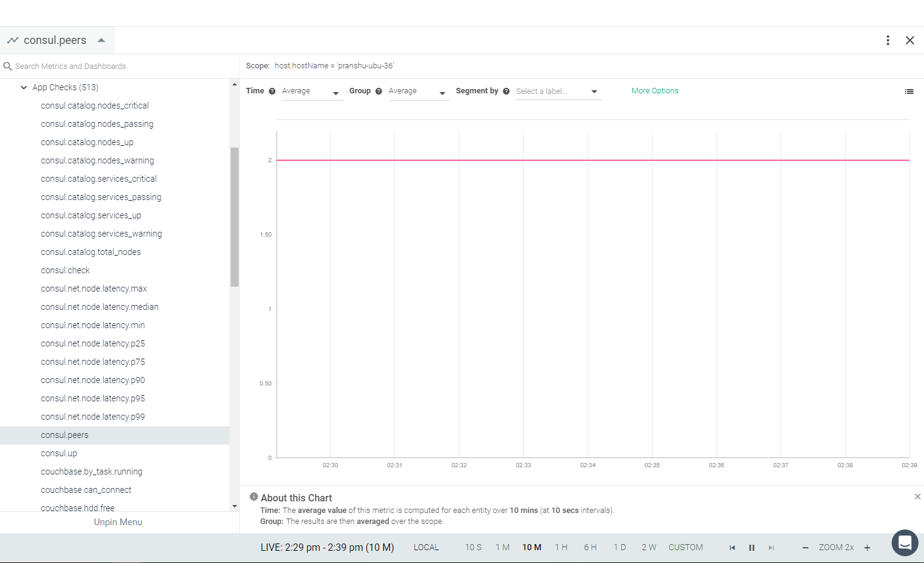Click the About this Chart info icon
Screen dimensions: 924x563
[254, 497]
